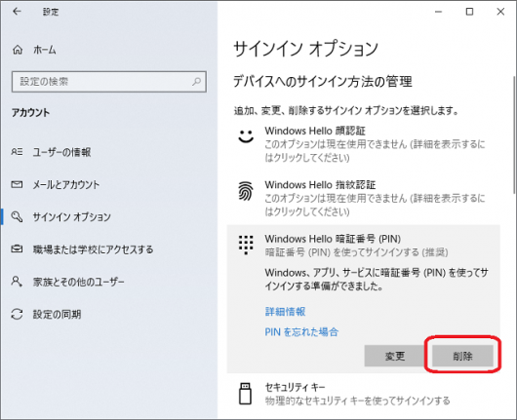Screen dimensions: 517x420
Task: Expand Windows Hello 顔認証 option
Action: [363, 144]
